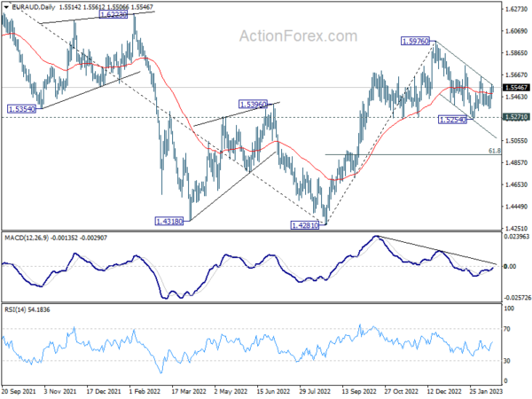
Task: Click the MACD 0.023963 axis value
Action: (516, 237)
